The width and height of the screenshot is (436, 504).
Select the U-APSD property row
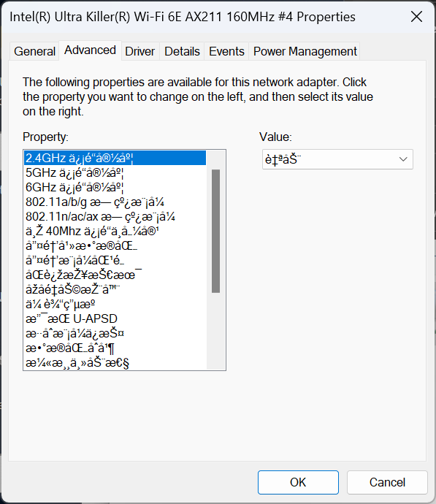pyautogui.click(x=115, y=319)
